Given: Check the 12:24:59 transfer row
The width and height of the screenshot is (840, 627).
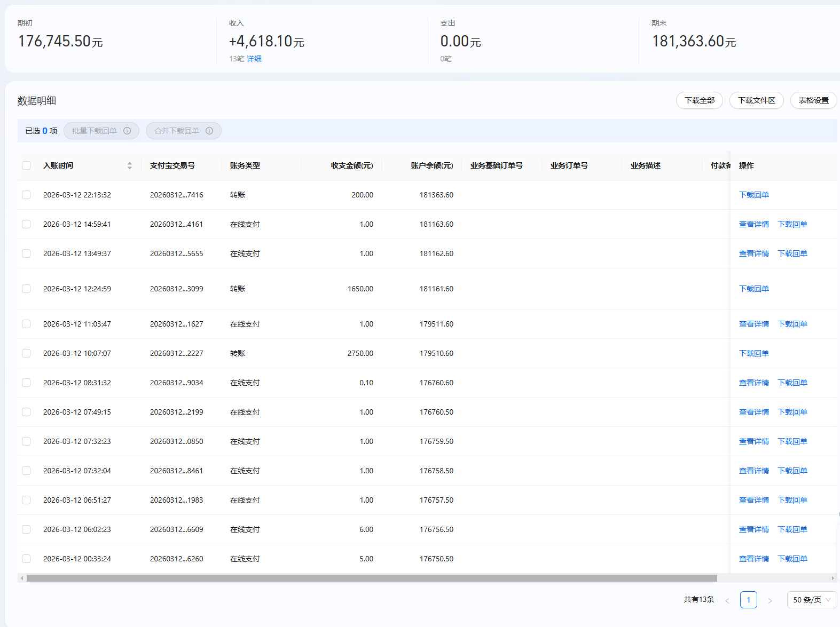Looking at the screenshot, I should click(26, 289).
